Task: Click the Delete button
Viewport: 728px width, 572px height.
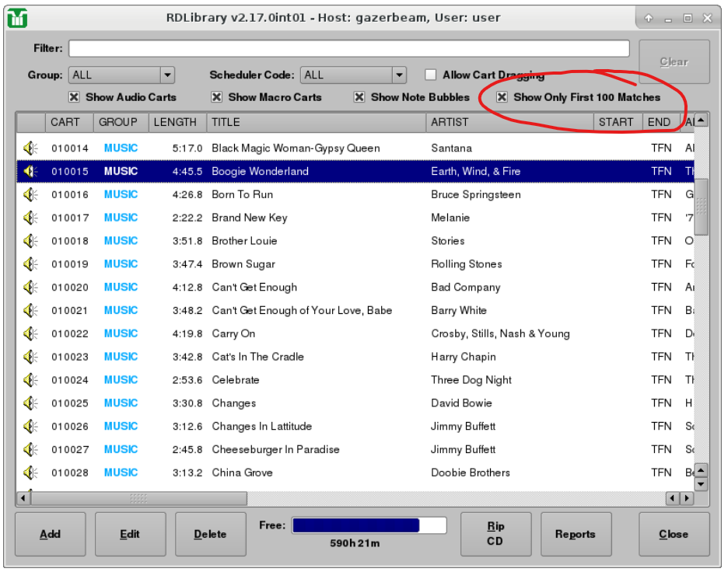Action: (210, 534)
